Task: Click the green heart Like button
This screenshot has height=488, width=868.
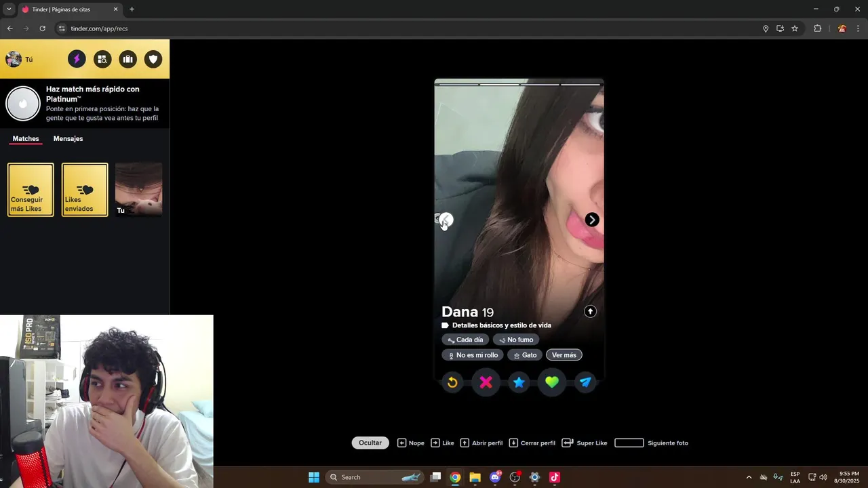Action: pyautogui.click(x=552, y=382)
